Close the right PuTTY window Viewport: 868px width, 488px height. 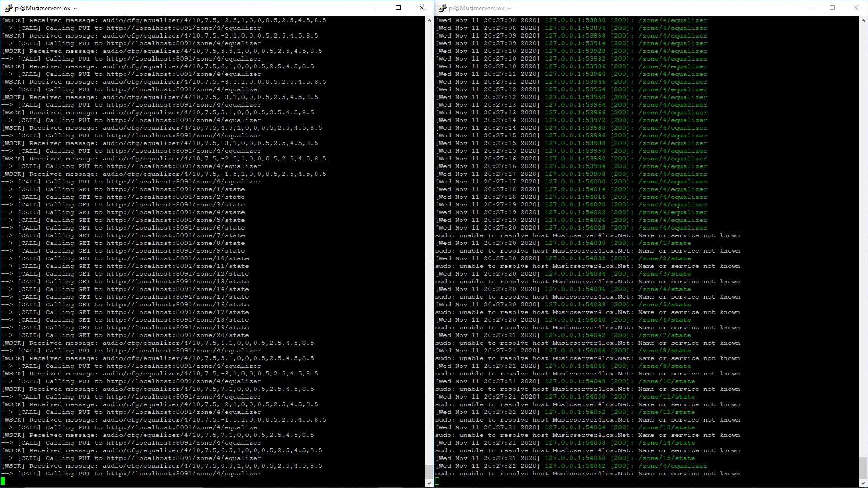856,8
